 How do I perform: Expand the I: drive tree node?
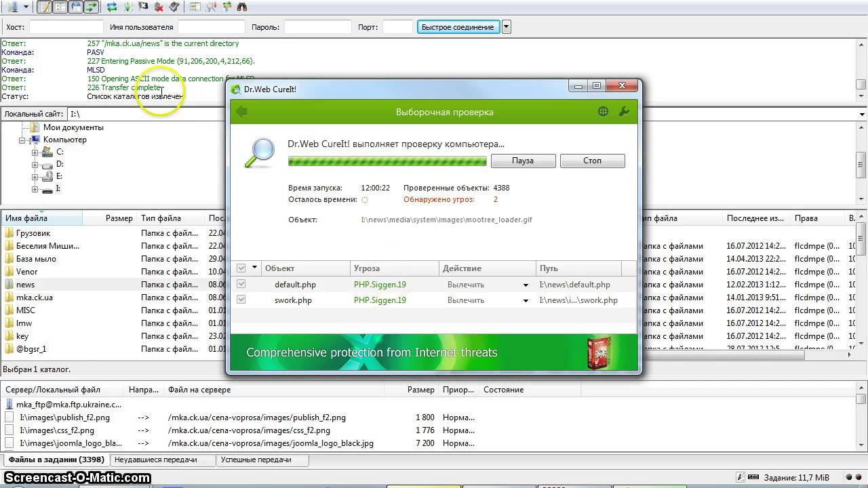(35, 189)
